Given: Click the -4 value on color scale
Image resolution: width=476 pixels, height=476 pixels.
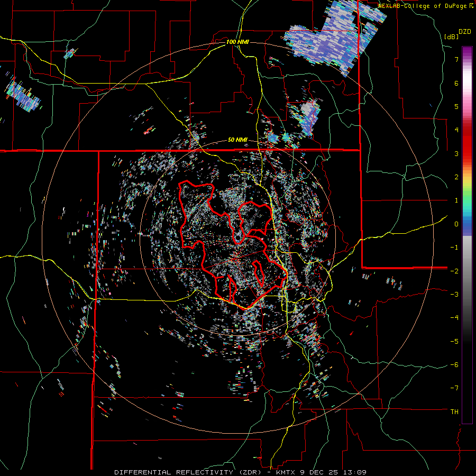Looking at the screenshot, I should point(454,318).
